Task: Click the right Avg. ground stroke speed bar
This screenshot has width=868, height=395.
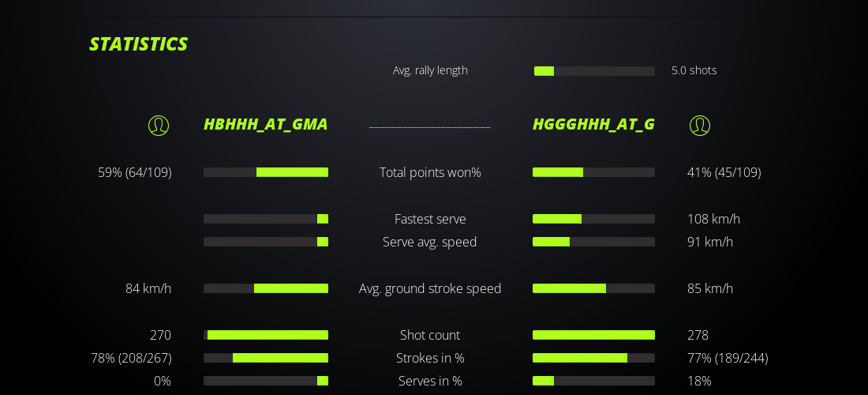Action: pyautogui.click(x=593, y=288)
